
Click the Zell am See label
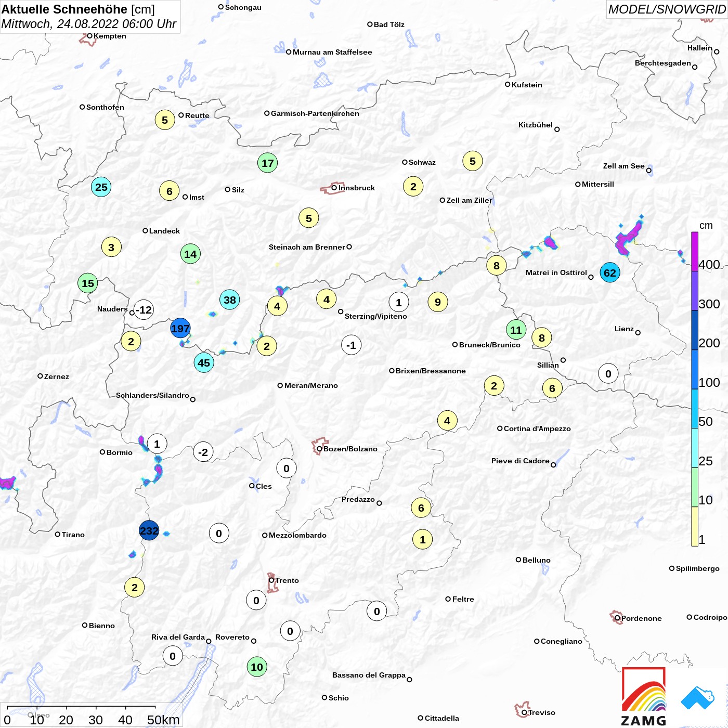(623, 166)
